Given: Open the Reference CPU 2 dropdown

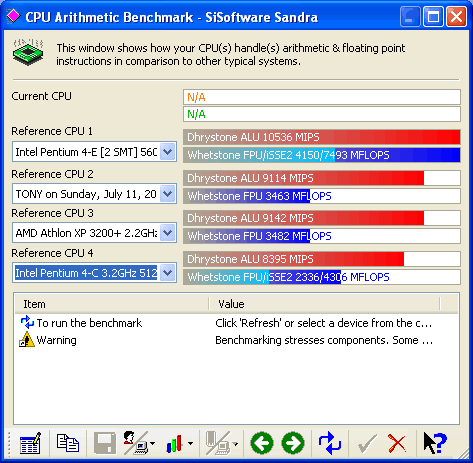Looking at the screenshot, I should click(168, 194).
